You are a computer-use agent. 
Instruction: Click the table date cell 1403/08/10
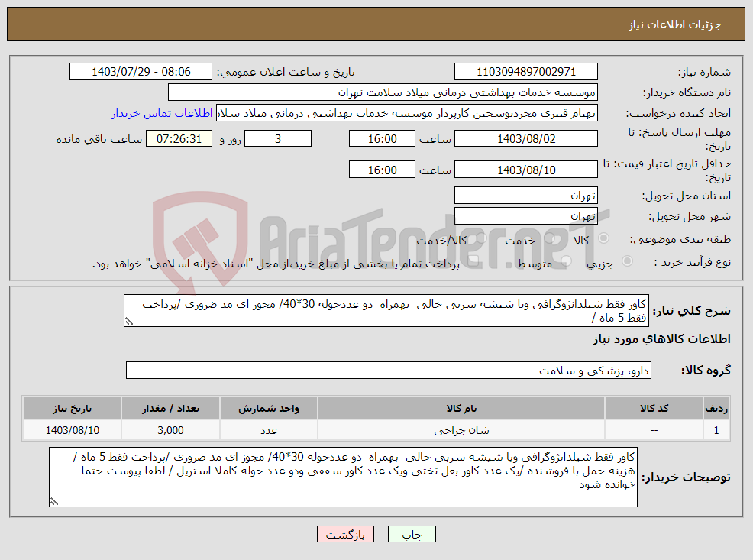tap(72, 430)
